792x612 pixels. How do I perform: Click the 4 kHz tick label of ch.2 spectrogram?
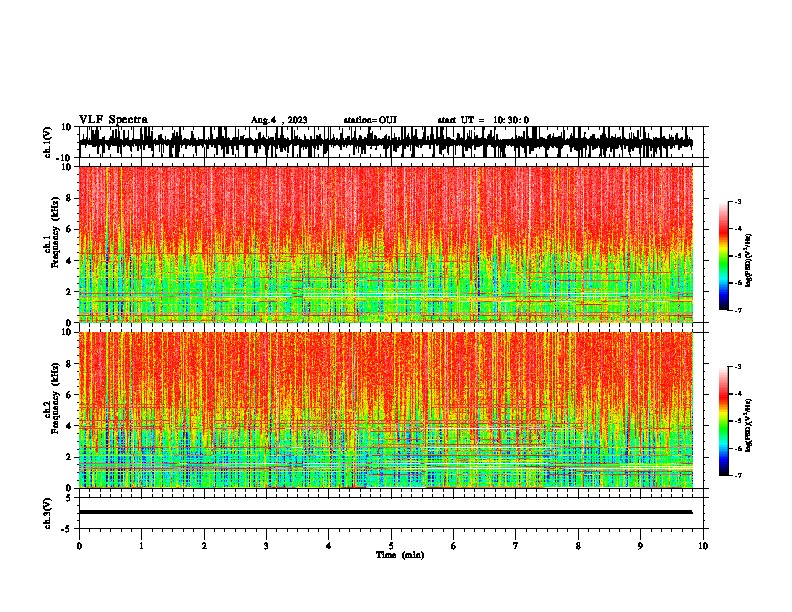70,426
